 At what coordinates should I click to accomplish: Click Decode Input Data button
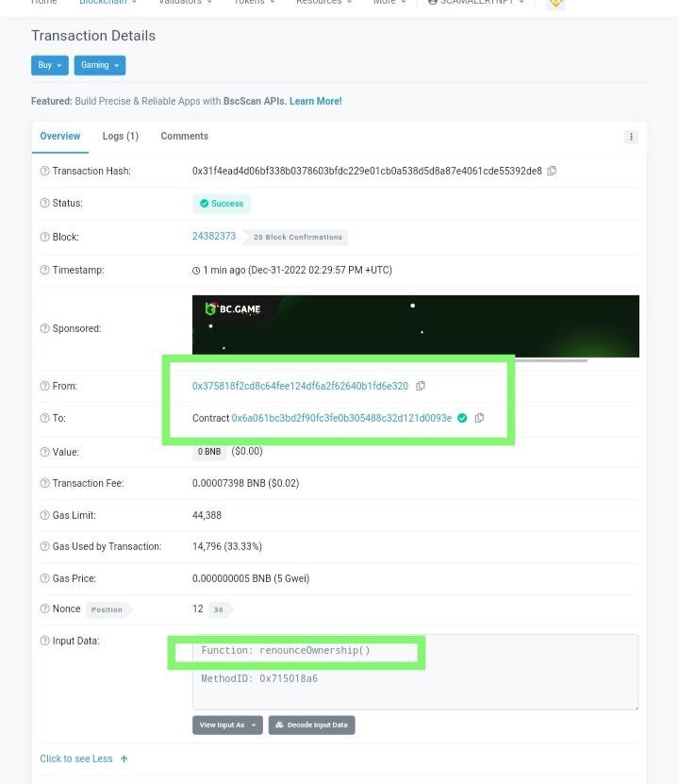(x=312, y=725)
